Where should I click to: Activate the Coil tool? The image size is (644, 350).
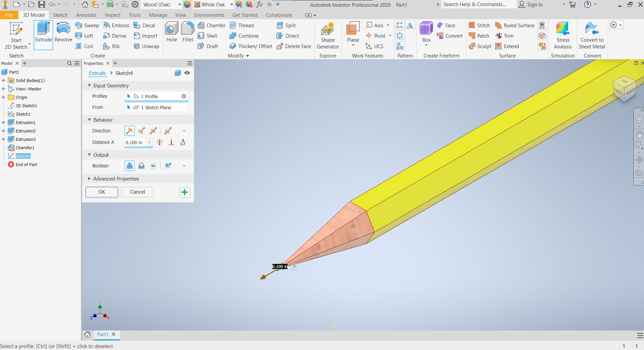[84, 46]
